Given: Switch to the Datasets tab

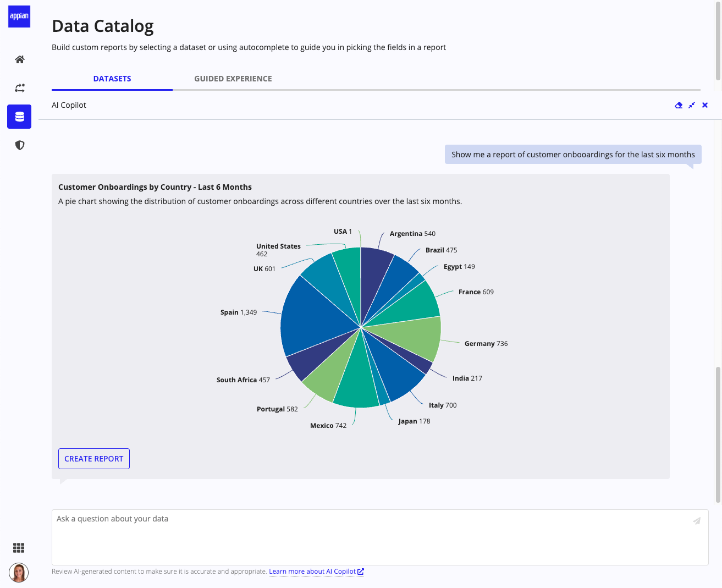Looking at the screenshot, I should tap(112, 79).
